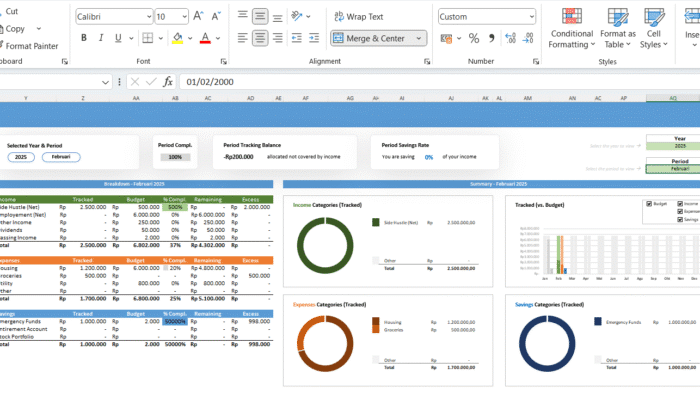This screenshot has height=400, width=700.
Task: Toggle Italic formatting
Action: (x=101, y=38)
